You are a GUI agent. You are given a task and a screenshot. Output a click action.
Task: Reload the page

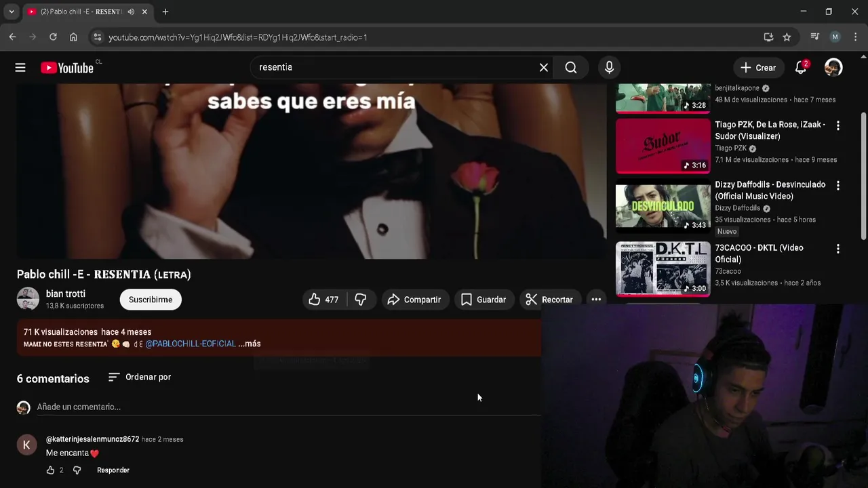pyautogui.click(x=53, y=37)
